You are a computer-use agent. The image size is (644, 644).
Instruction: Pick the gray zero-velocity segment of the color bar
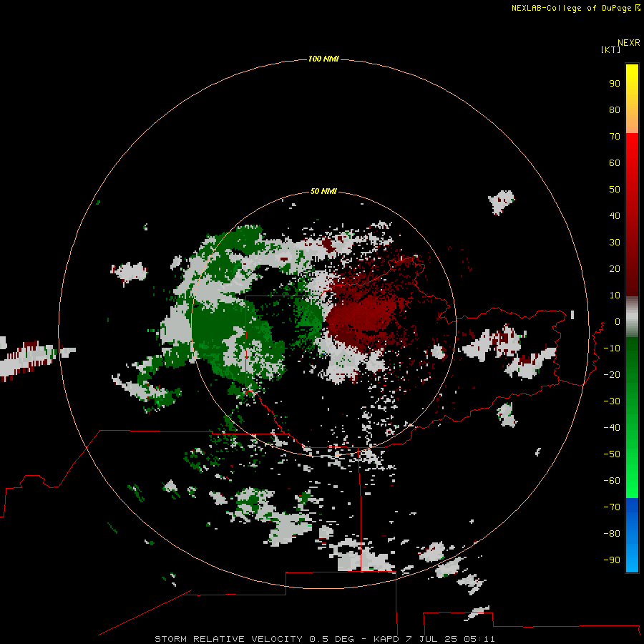(632, 316)
